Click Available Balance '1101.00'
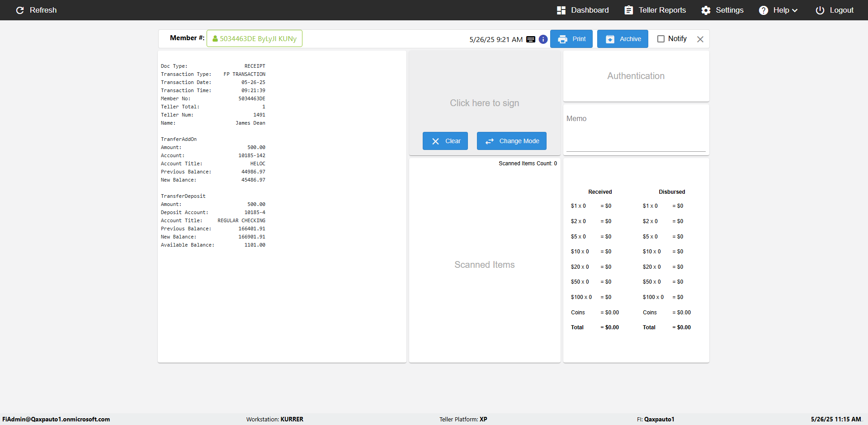This screenshot has width=868, height=425. click(x=255, y=245)
